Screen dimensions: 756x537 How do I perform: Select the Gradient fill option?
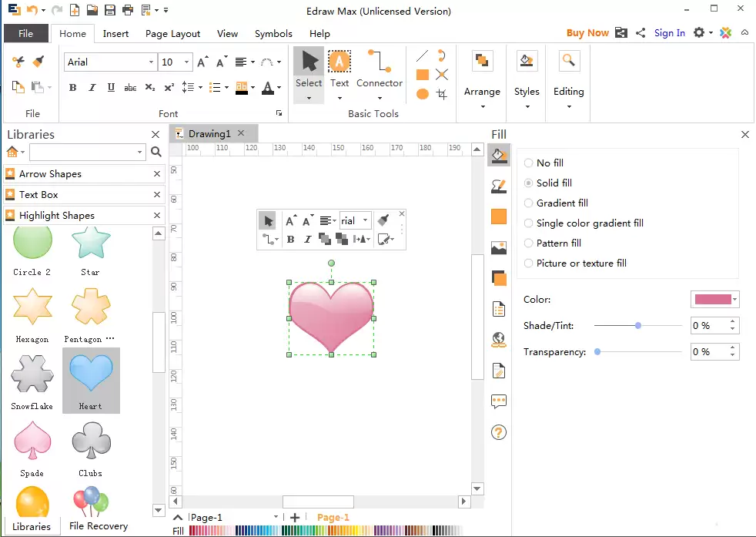tap(556, 203)
